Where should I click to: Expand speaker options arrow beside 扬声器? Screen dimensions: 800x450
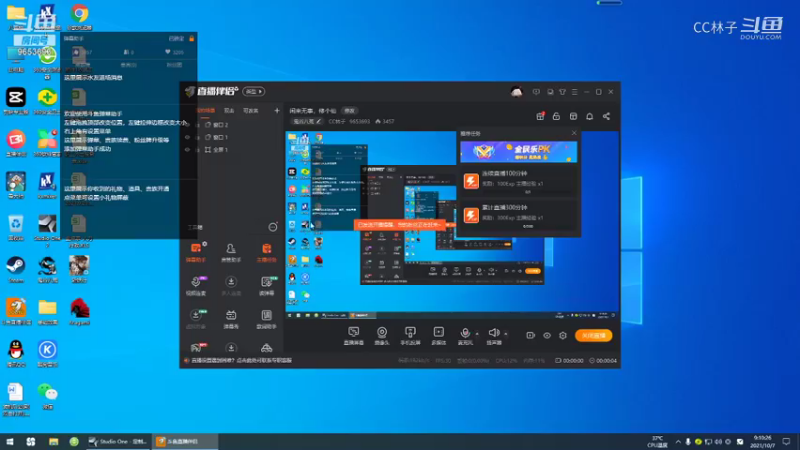[506, 334]
